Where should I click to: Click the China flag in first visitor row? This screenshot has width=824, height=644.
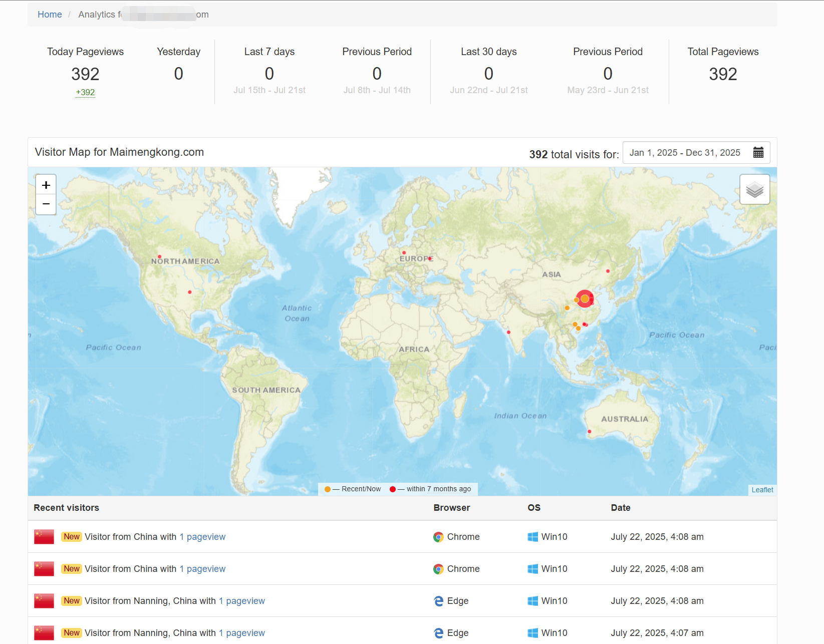[x=44, y=537]
